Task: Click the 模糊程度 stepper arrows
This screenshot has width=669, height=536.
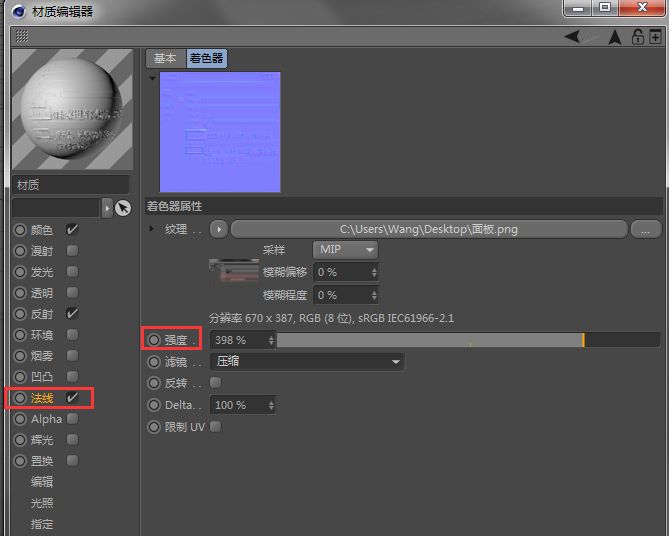Action: (x=374, y=295)
